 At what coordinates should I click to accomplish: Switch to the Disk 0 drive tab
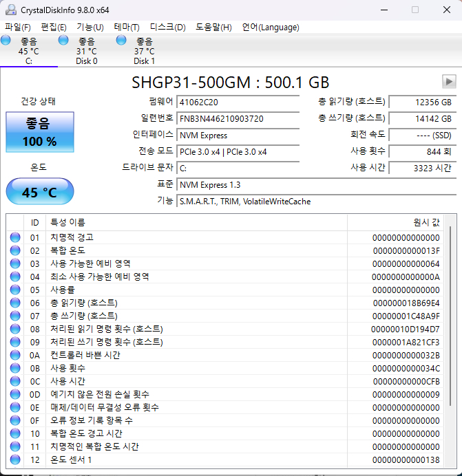pos(87,50)
